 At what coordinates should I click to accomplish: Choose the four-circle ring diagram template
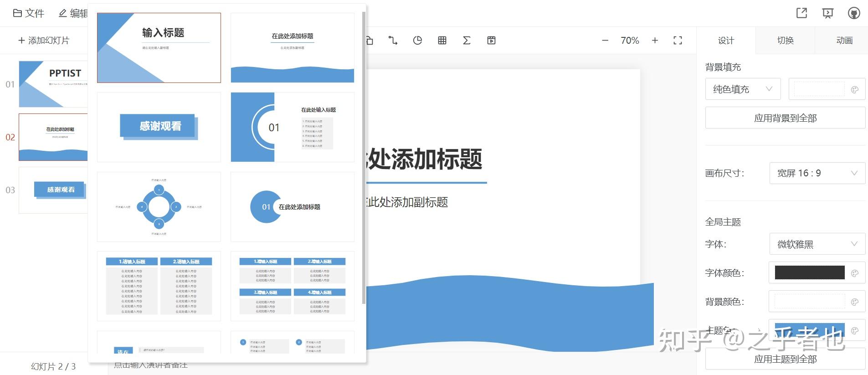[159, 207]
